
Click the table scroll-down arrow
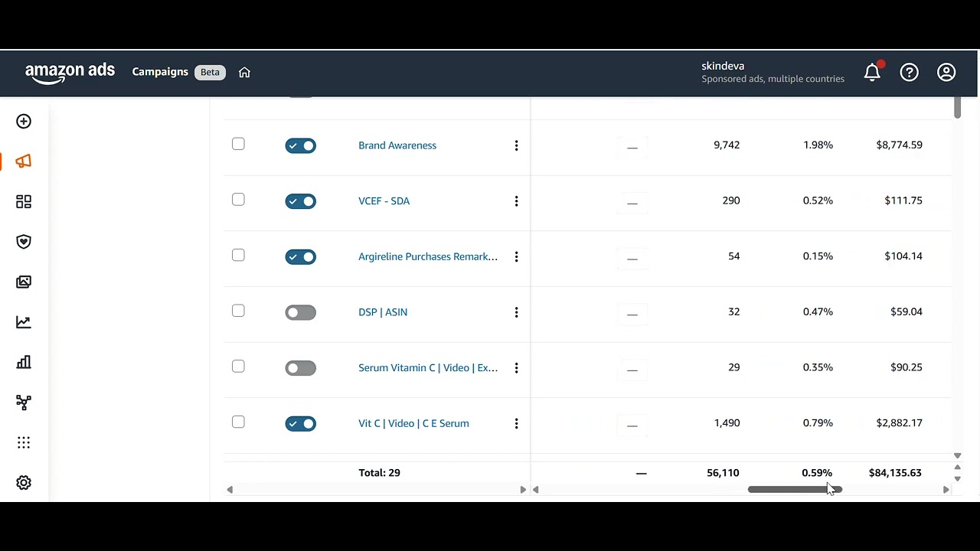[x=957, y=456]
